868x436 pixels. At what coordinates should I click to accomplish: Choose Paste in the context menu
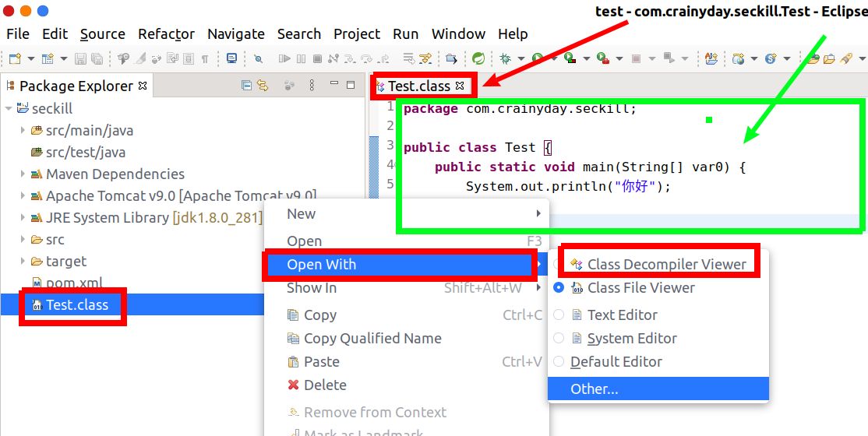407,362
